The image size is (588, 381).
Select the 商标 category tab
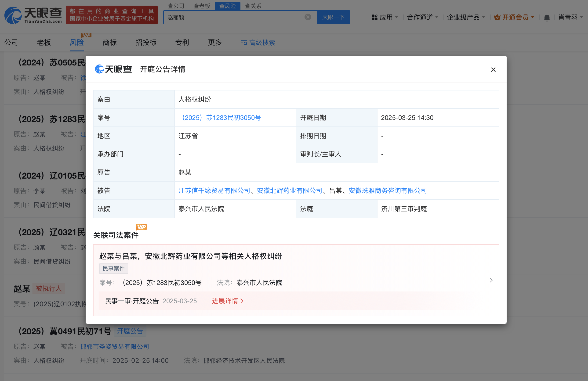(x=109, y=43)
